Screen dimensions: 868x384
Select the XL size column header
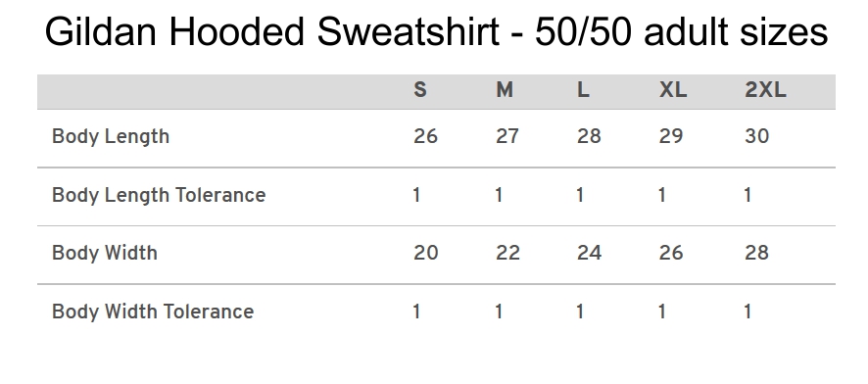pyautogui.click(x=673, y=90)
